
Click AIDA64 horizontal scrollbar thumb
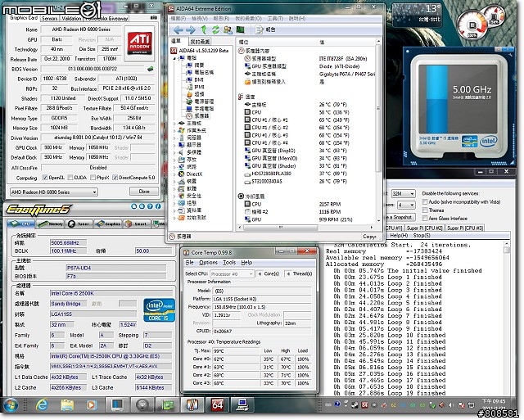pos(280,228)
